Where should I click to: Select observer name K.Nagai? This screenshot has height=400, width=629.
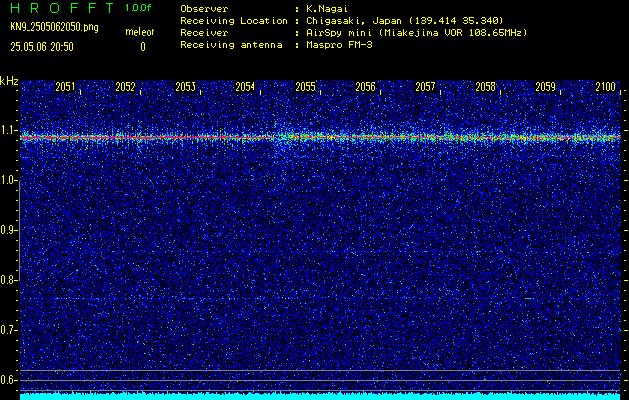coord(325,8)
